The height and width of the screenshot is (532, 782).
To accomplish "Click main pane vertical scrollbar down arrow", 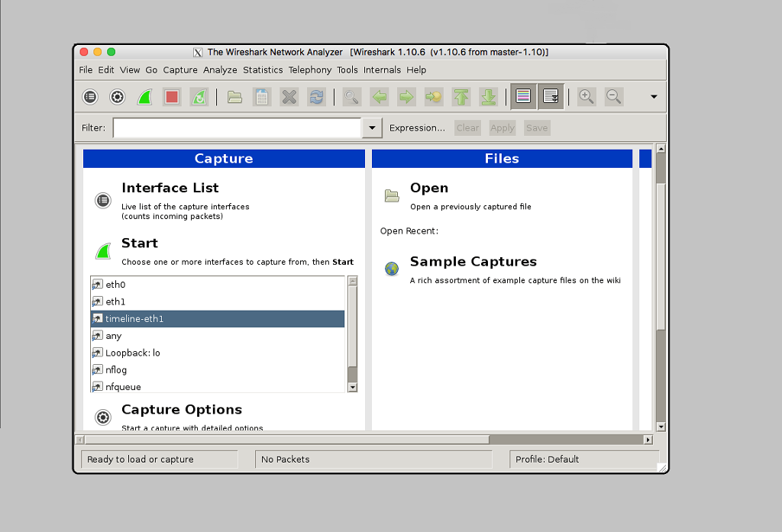I will [661, 427].
